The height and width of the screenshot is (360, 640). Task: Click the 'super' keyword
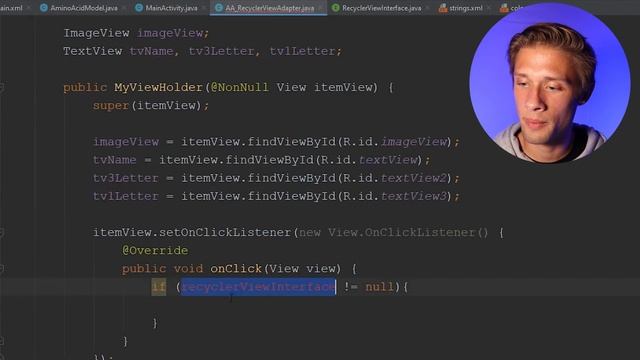(111, 106)
